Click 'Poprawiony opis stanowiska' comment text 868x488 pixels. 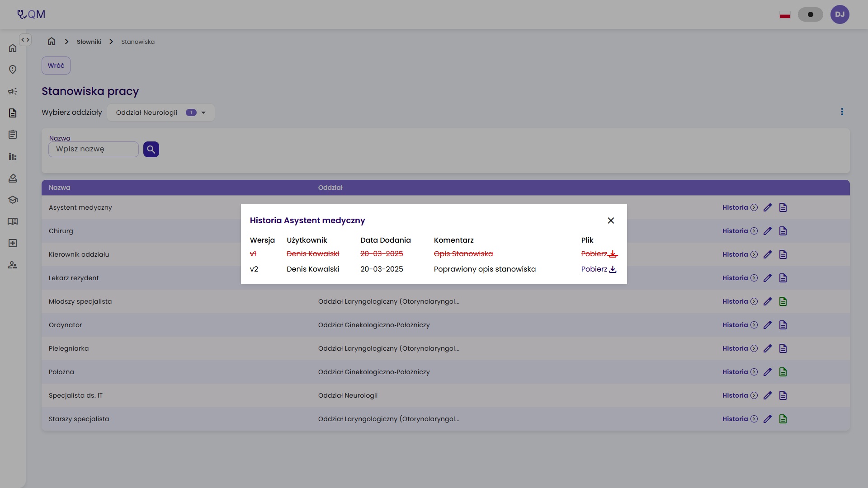485,269
